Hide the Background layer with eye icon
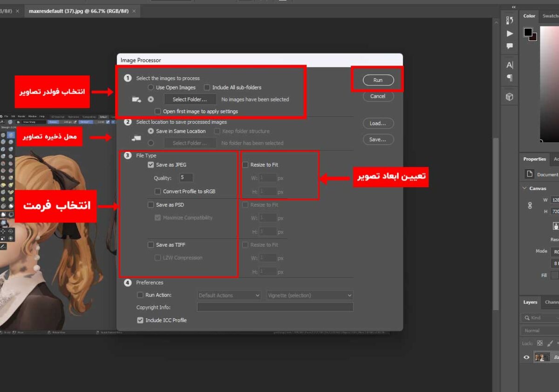The width and height of the screenshot is (559, 392). click(x=526, y=358)
